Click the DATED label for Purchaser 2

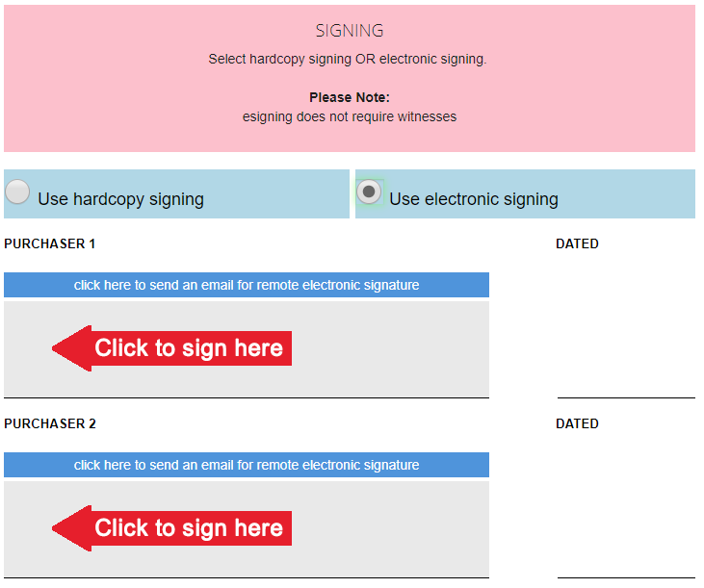(577, 423)
